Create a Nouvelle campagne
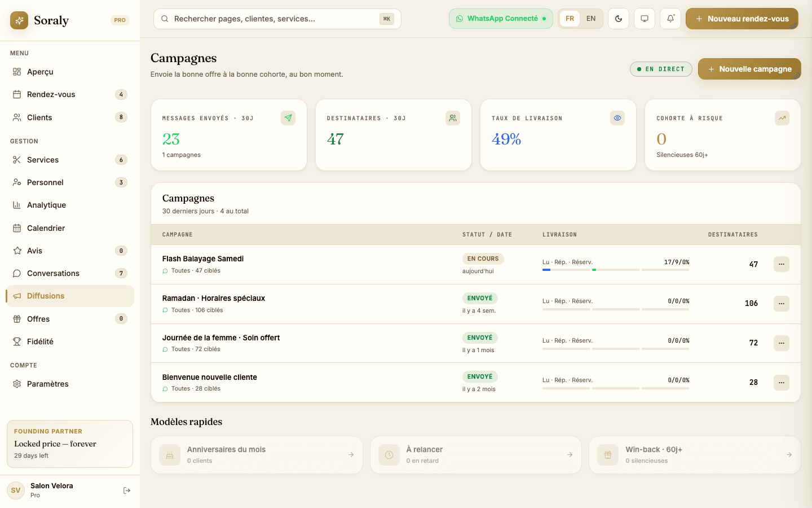The height and width of the screenshot is (508, 812). click(x=749, y=69)
